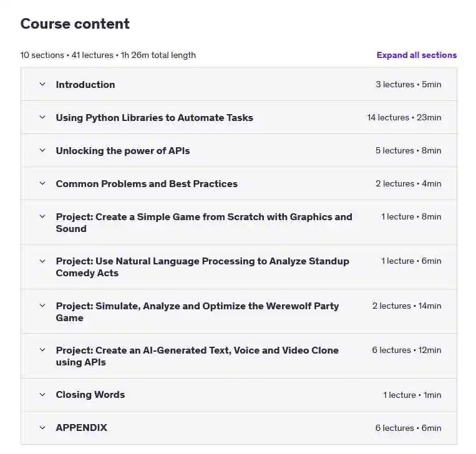
Task: Open Simulate, Analyze and Optimize Werewolf title
Action: [x=197, y=312]
